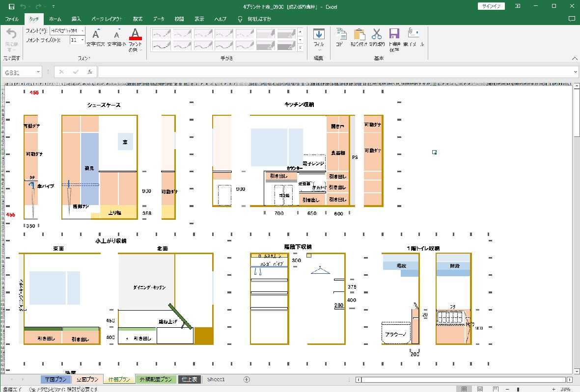
Task: Open the ファイル menu tab
Action: tap(12, 19)
